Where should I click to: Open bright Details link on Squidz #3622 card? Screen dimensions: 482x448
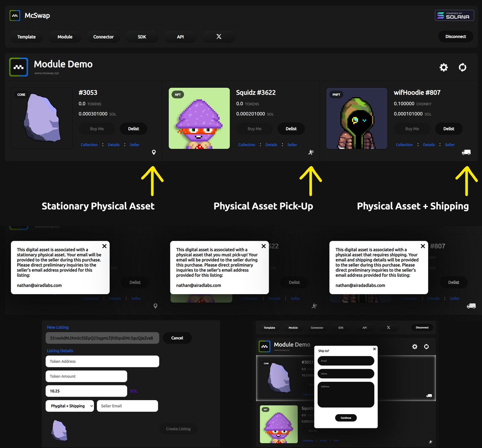point(271,145)
